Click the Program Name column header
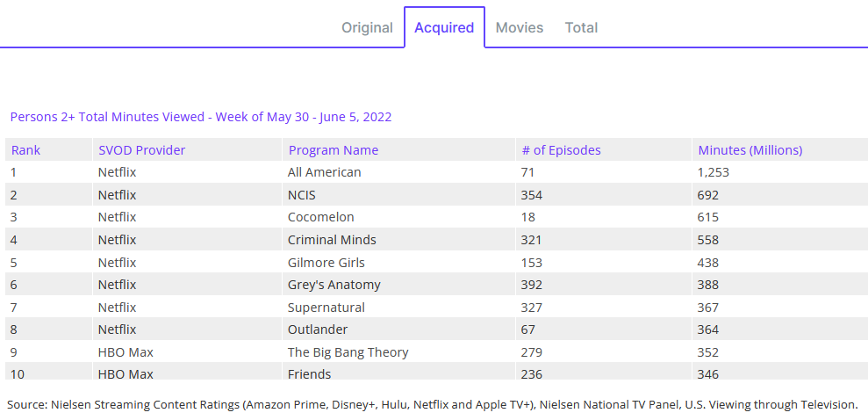This screenshot has height=420, width=868. tap(334, 150)
